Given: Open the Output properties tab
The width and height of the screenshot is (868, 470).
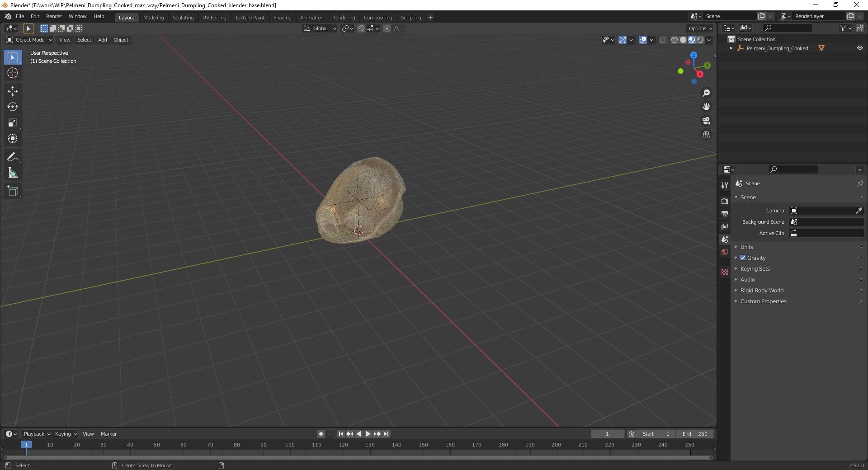Looking at the screenshot, I should pos(725,214).
